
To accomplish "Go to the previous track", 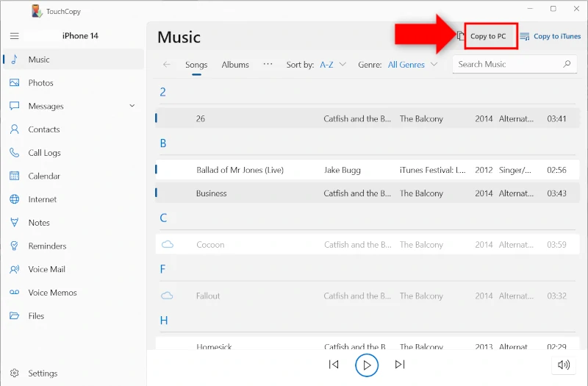I will (x=334, y=365).
